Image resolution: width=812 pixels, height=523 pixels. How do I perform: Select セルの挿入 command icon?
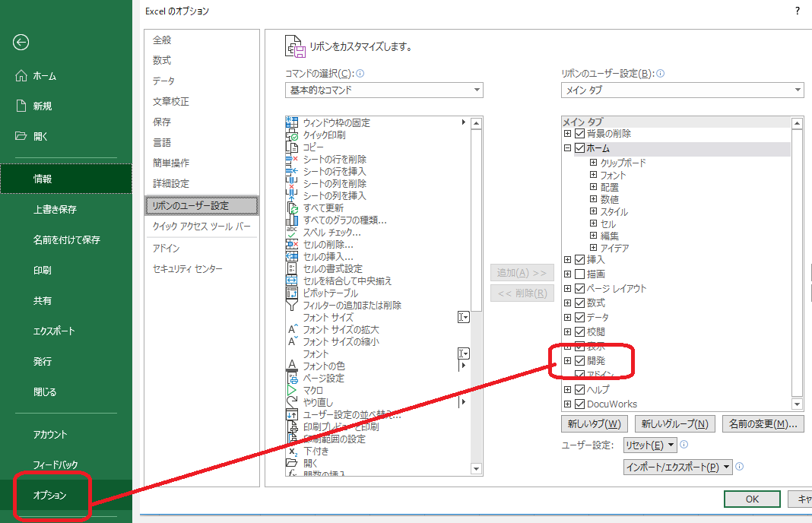pos(292,256)
